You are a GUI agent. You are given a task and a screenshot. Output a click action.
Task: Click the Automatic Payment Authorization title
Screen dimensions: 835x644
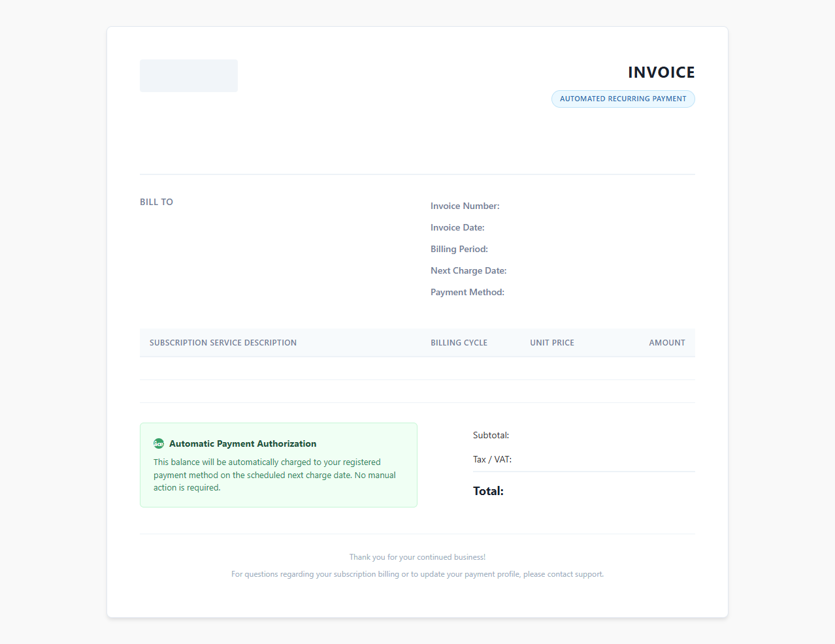242,443
